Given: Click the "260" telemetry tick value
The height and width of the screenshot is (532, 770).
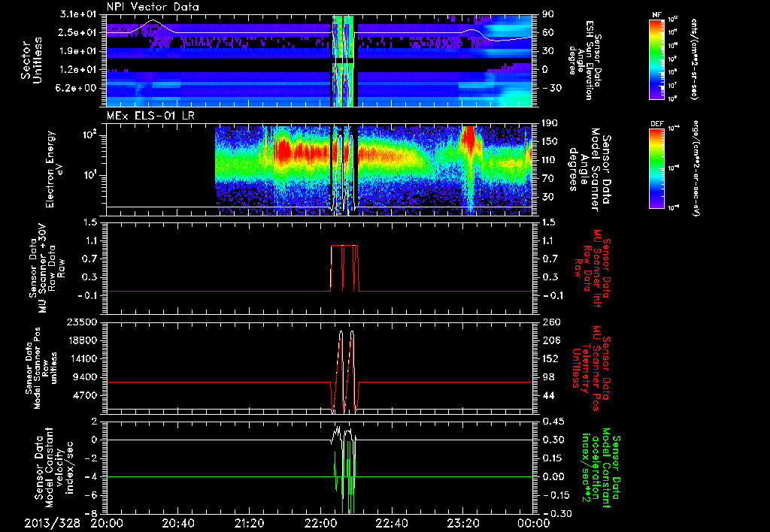Looking at the screenshot, I should [550, 322].
